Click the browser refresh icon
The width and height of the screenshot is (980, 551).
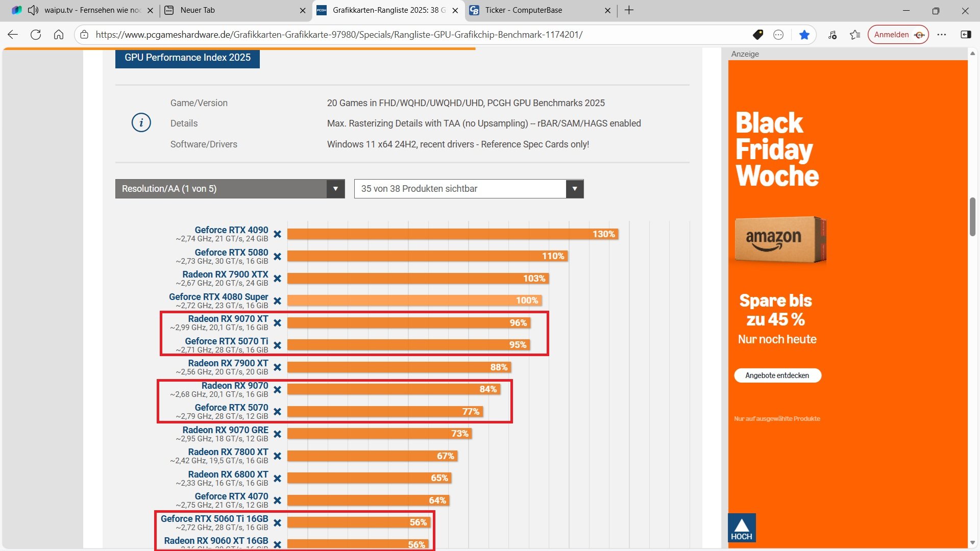(36, 35)
